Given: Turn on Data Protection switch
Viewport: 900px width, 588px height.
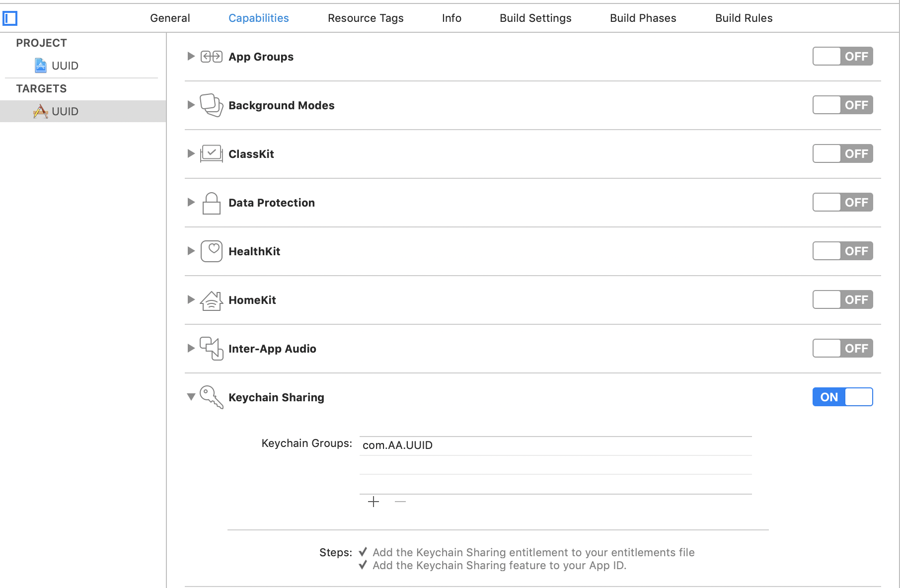Looking at the screenshot, I should pyautogui.click(x=843, y=202).
